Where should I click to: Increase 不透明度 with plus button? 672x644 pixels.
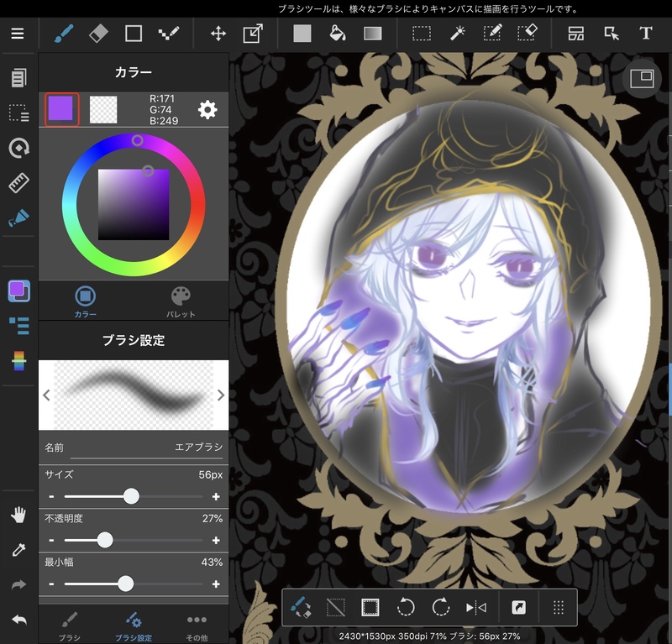(216, 541)
